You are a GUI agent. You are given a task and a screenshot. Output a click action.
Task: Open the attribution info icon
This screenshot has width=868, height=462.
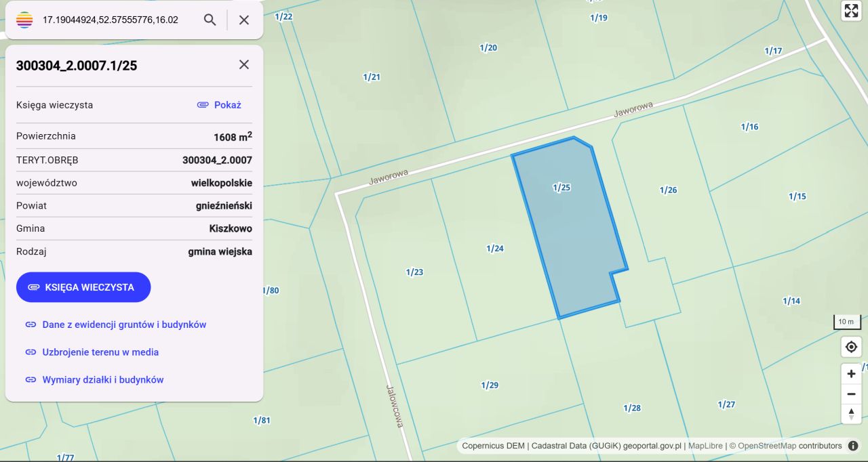(x=852, y=446)
